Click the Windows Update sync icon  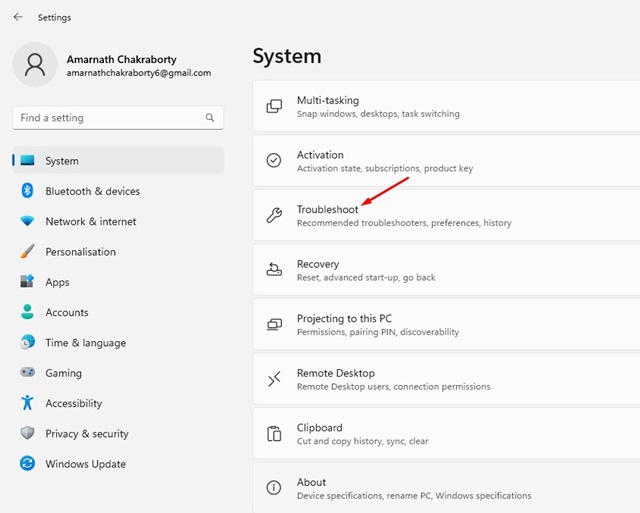click(x=27, y=464)
